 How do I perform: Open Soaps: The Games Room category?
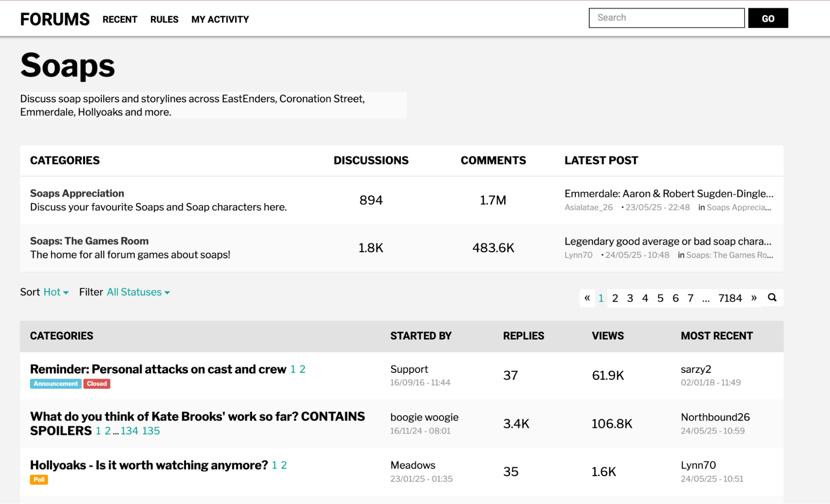pyautogui.click(x=89, y=241)
